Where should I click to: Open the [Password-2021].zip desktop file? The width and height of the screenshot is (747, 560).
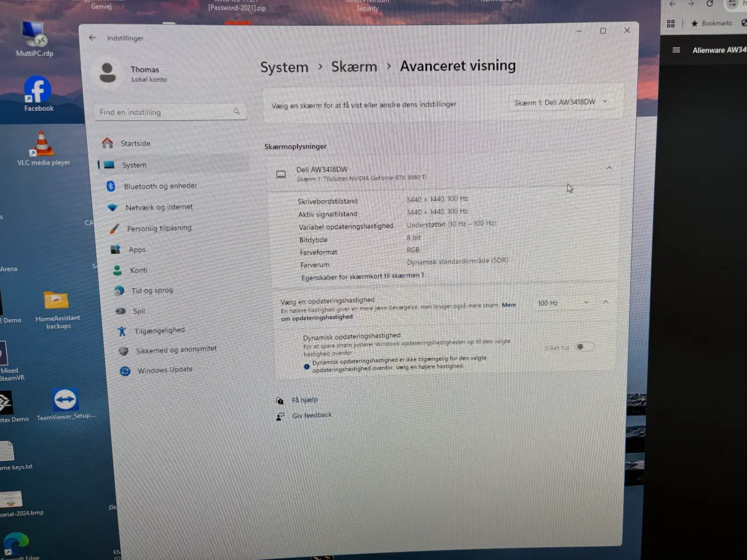click(x=236, y=8)
